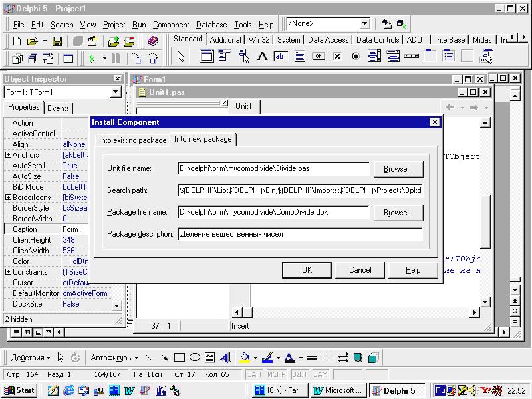The image size is (532, 399).
Task: Select the ComboBox component icon
Action: (393, 56)
